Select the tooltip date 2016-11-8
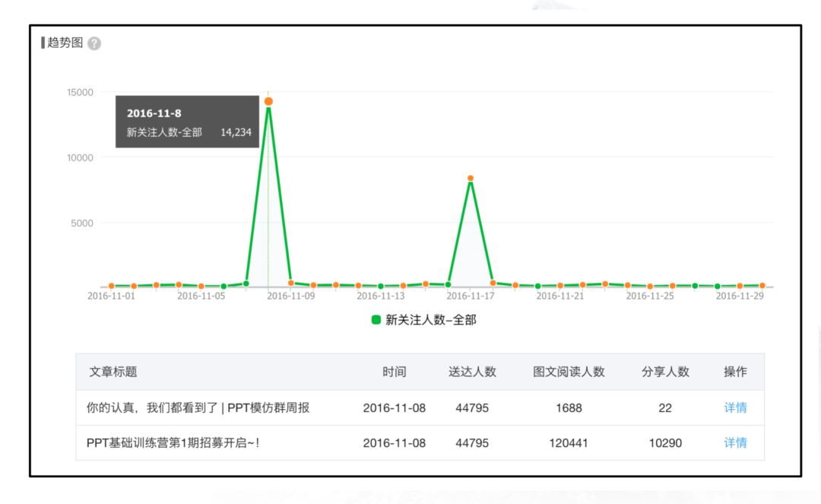 point(154,113)
